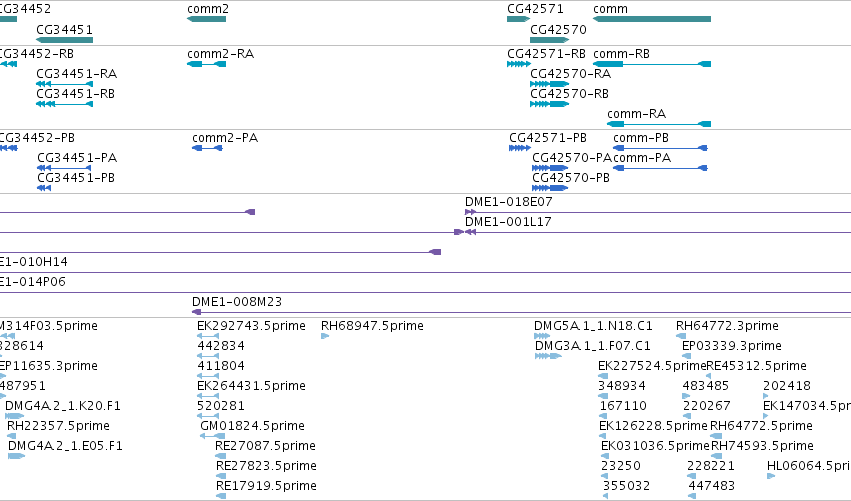Select the 23250 feature

pyautogui.click(x=605, y=477)
